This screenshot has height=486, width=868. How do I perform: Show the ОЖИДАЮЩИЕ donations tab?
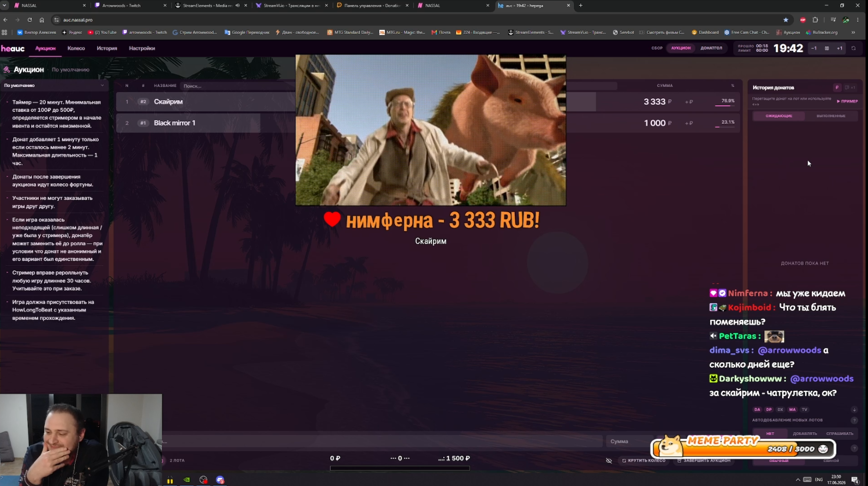tap(778, 116)
